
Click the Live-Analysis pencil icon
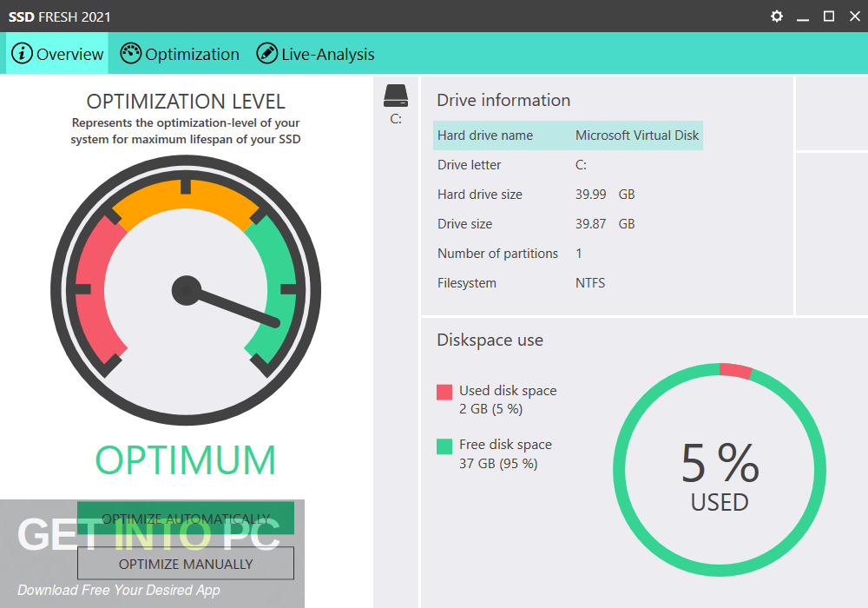tap(266, 53)
